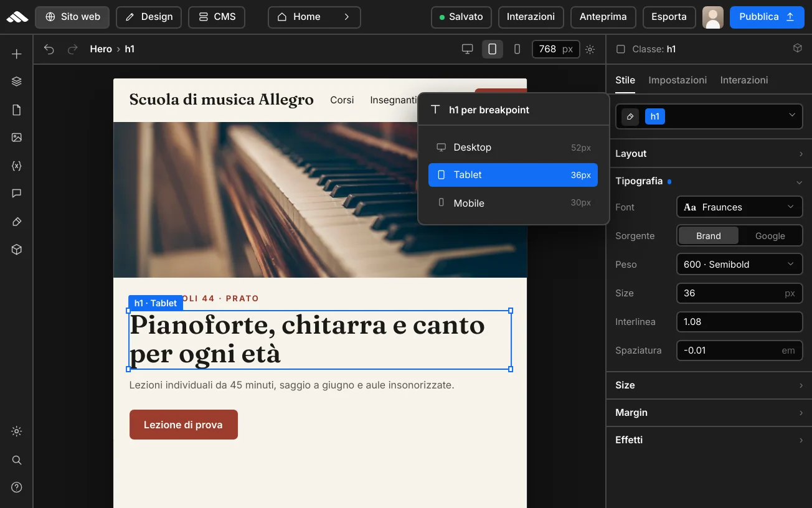
Task: Open the comments icon in left sidebar
Action: (x=17, y=194)
